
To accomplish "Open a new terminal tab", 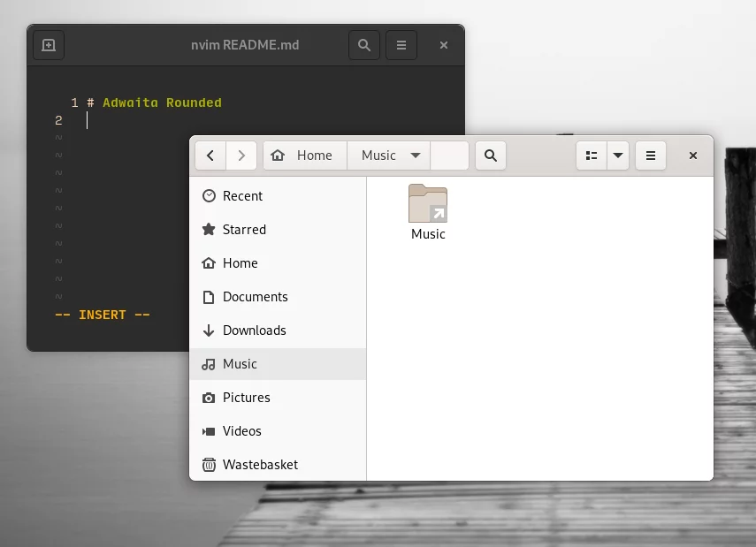I will coord(49,45).
